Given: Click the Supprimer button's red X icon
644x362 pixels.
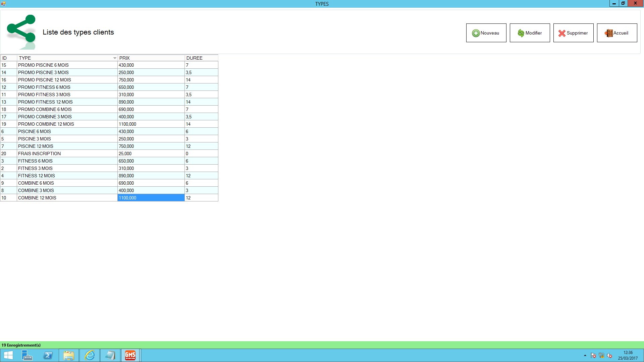Looking at the screenshot, I should coord(562,33).
